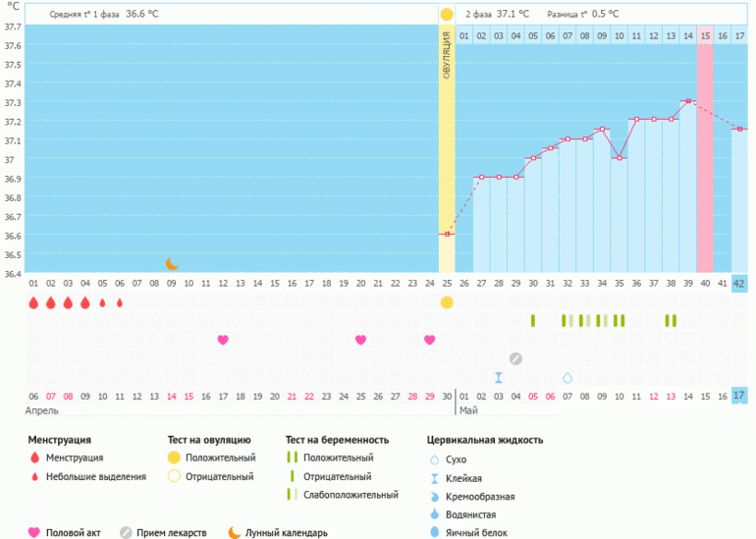
Task: Click the positive ovulation test circle on day 25
Action: [447, 302]
